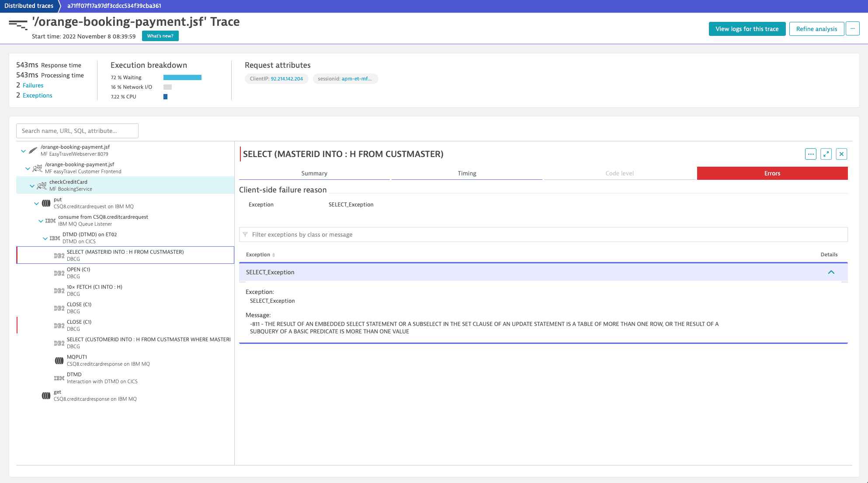Click View logs for this trace

(x=746, y=29)
